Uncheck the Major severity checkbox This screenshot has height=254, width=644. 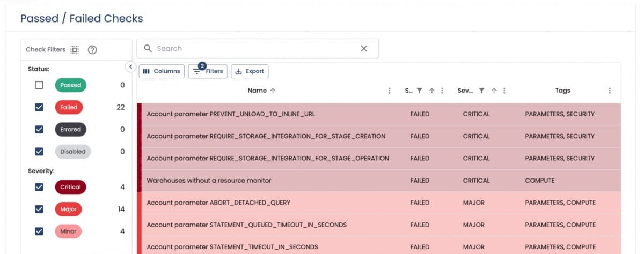(x=39, y=209)
